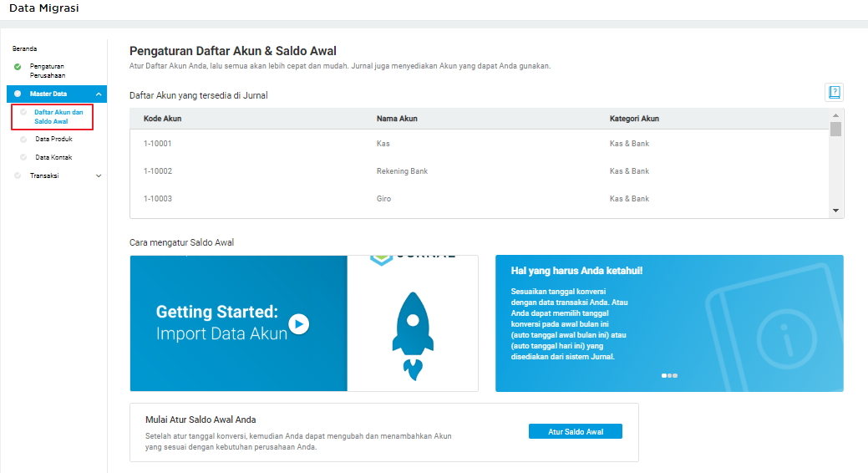
Task: Select the Rekening Bank account row
Action: [x=480, y=171]
